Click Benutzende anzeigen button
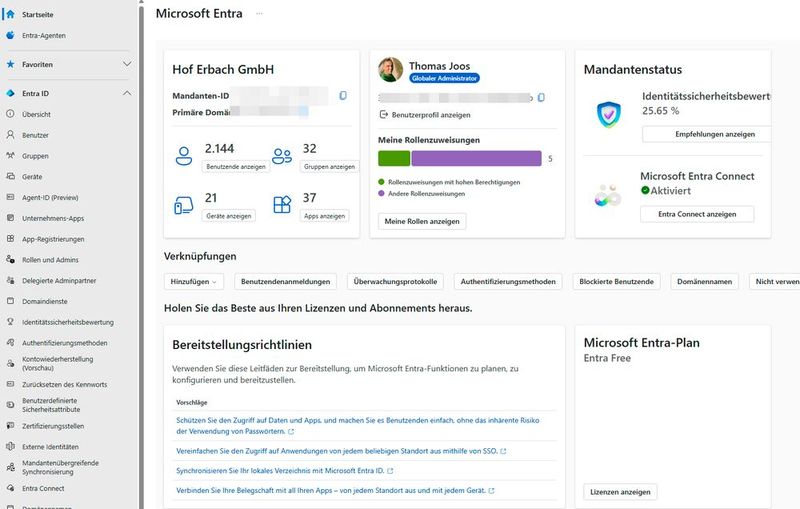Viewport: 800px width, 509px height. pos(236,167)
